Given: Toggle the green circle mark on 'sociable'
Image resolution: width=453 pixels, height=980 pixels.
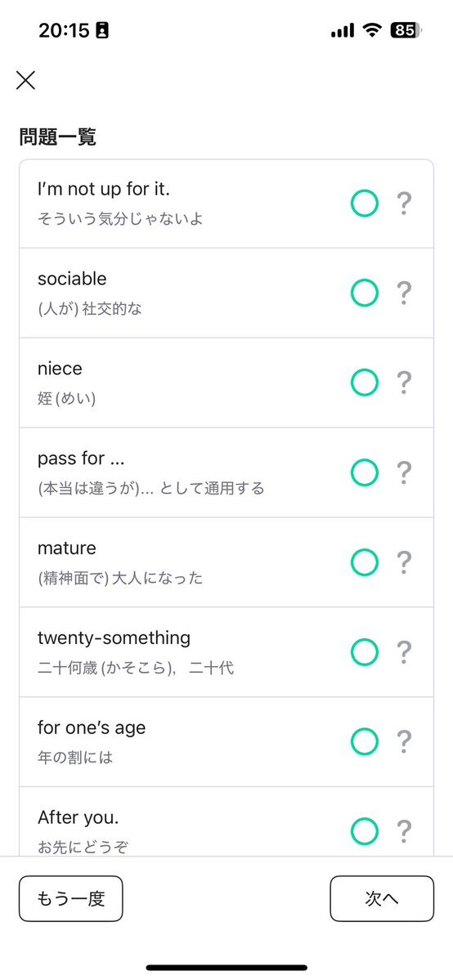Looking at the screenshot, I should coord(364,293).
